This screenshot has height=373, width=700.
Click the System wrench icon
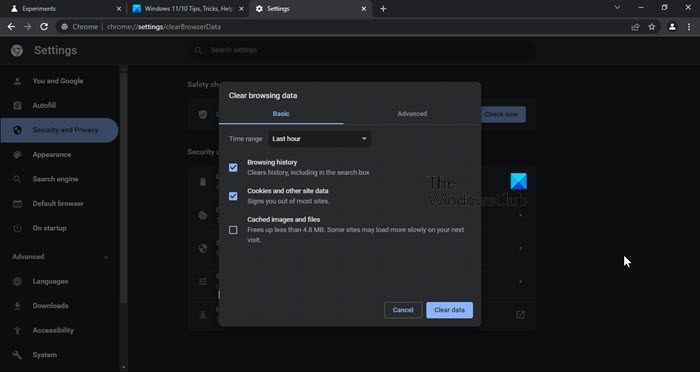coord(17,355)
